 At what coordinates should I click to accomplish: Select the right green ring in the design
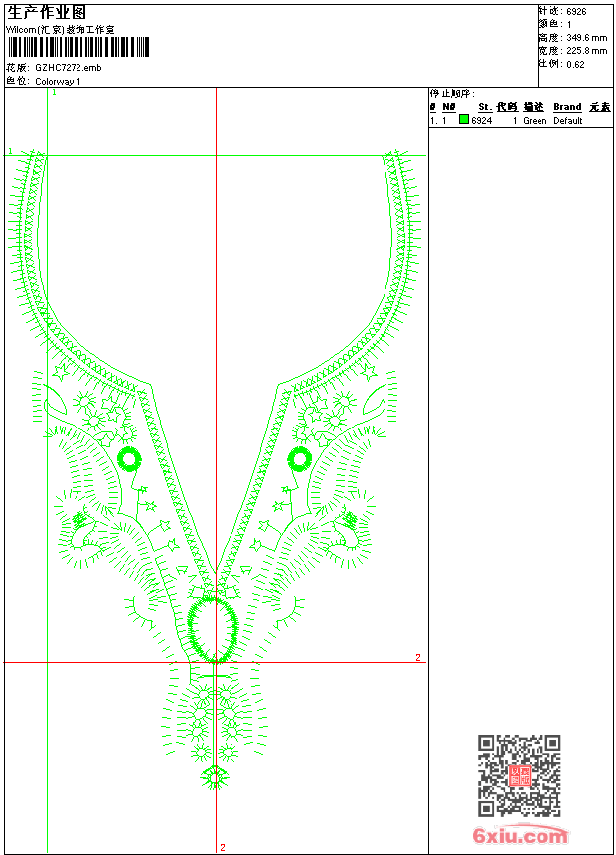[299, 458]
